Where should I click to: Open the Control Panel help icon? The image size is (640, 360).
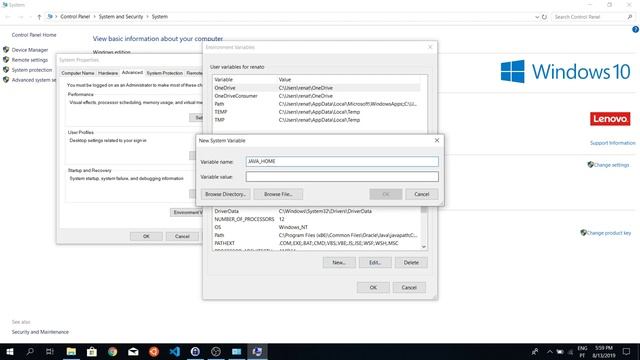pyautogui.click(x=636, y=29)
